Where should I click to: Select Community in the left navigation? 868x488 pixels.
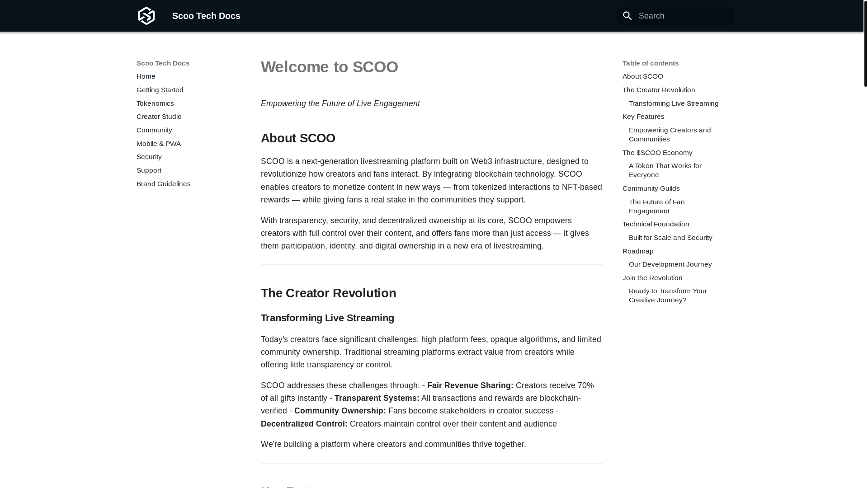pos(154,130)
